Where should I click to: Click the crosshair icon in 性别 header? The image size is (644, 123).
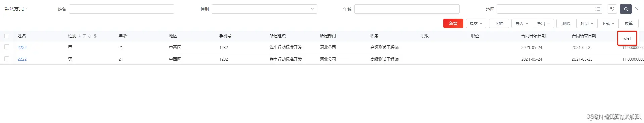90,36
